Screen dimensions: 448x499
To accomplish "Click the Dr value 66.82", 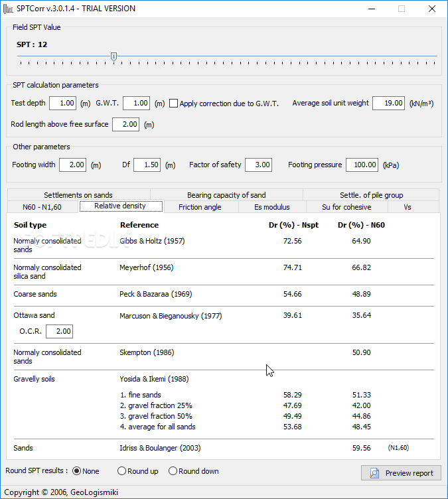I will pos(362,267).
